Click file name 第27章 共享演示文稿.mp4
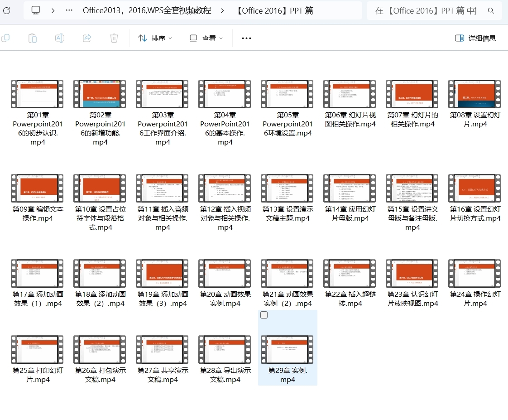The height and width of the screenshot is (420, 508). tap(163, 375)
